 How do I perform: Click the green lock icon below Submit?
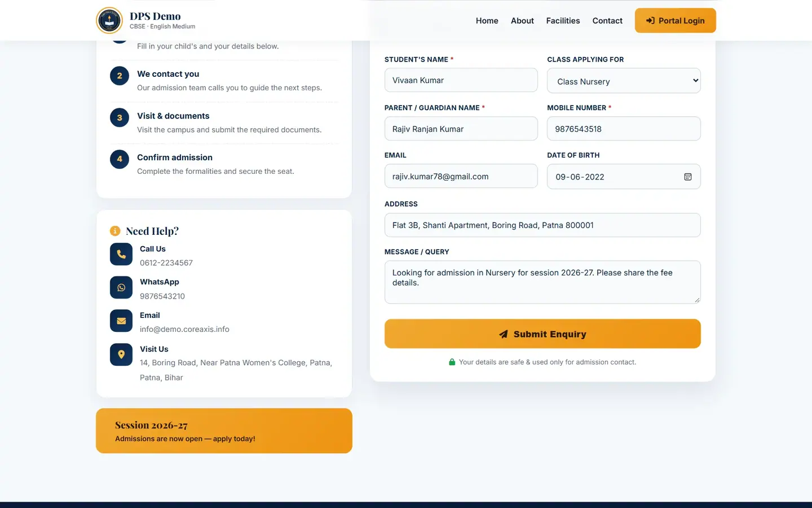pyautogui.click(x=452, y=362)
